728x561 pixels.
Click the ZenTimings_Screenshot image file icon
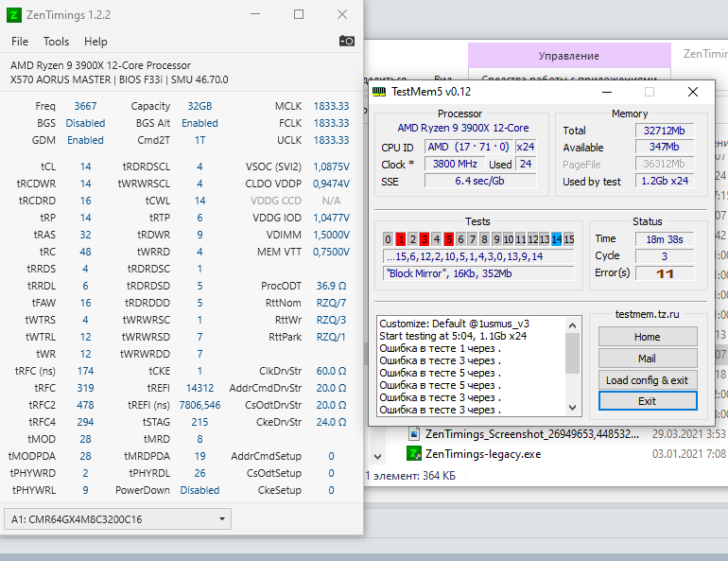pyautogui.click(x=414, y=433)
